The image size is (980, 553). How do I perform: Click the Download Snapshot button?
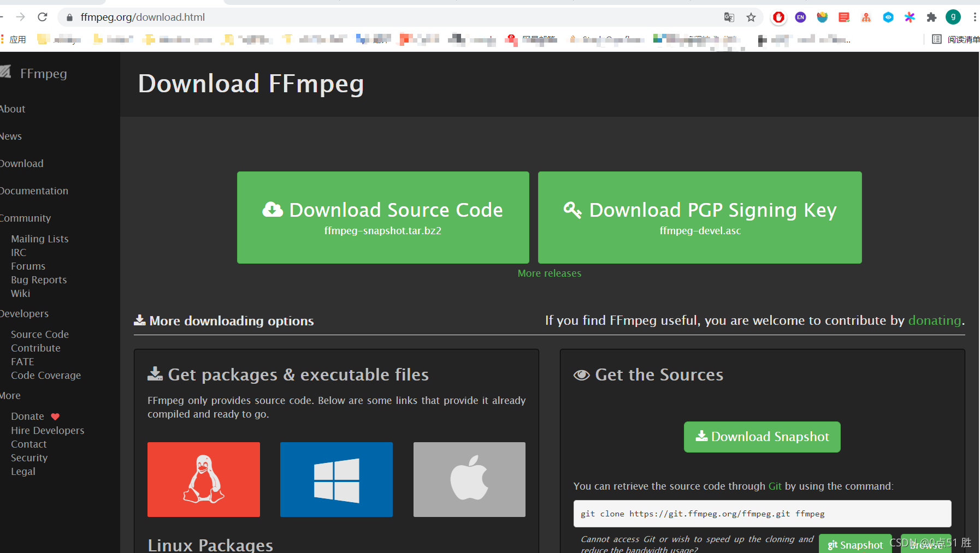tap(762, 437)
